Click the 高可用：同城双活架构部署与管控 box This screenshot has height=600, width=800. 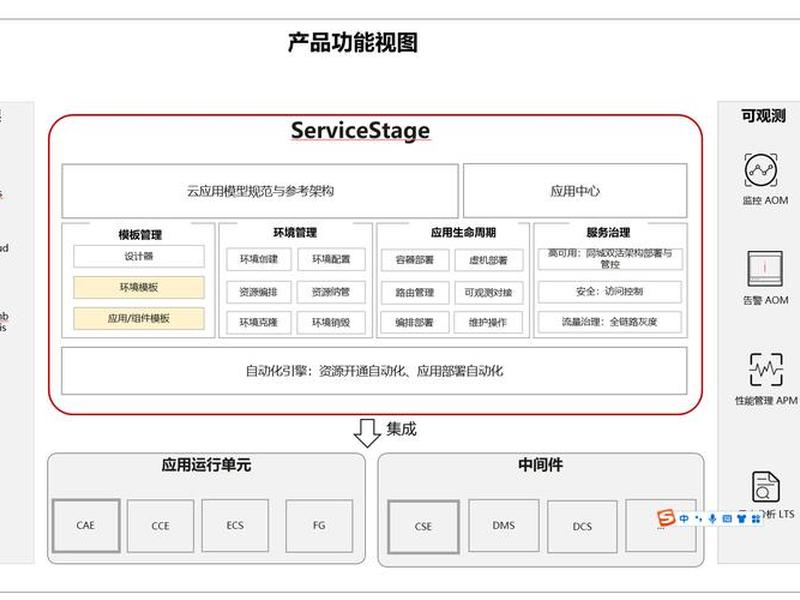[x=610, y=259]
